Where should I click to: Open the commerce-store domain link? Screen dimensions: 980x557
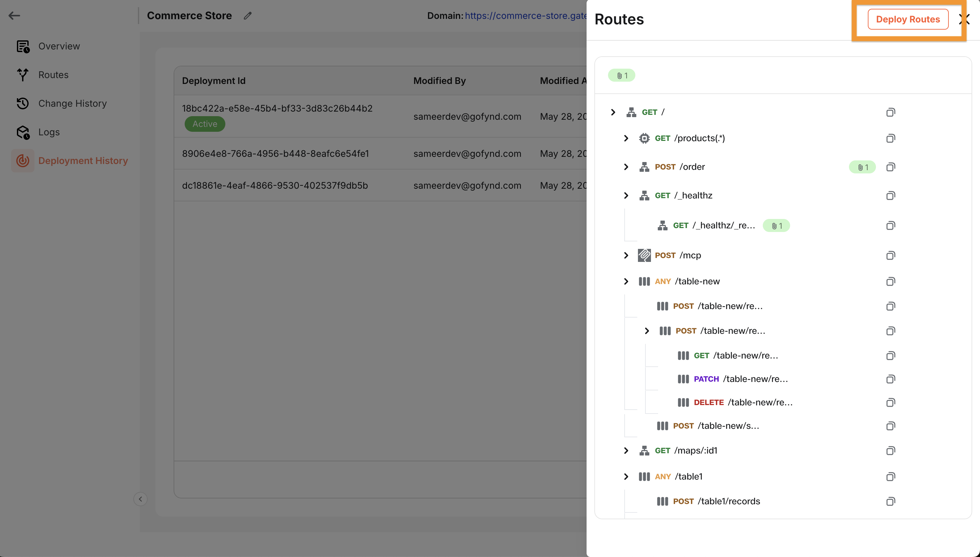525,16
